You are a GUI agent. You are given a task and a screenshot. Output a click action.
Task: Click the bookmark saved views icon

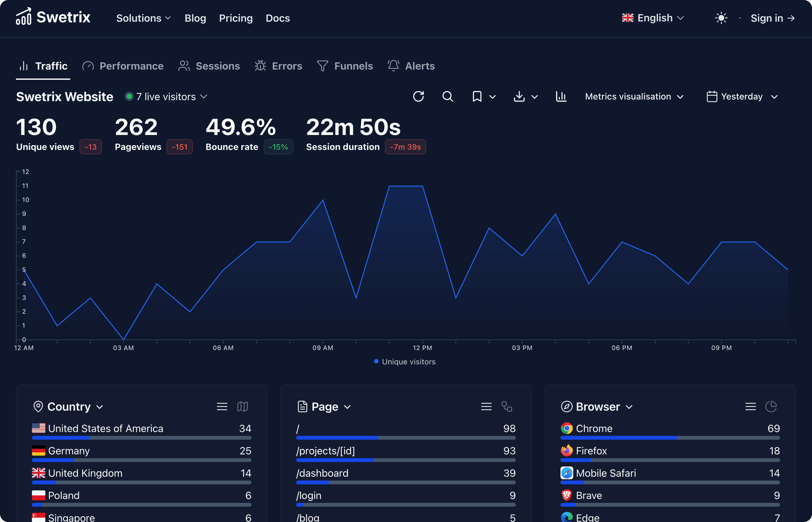coord(477,97)
